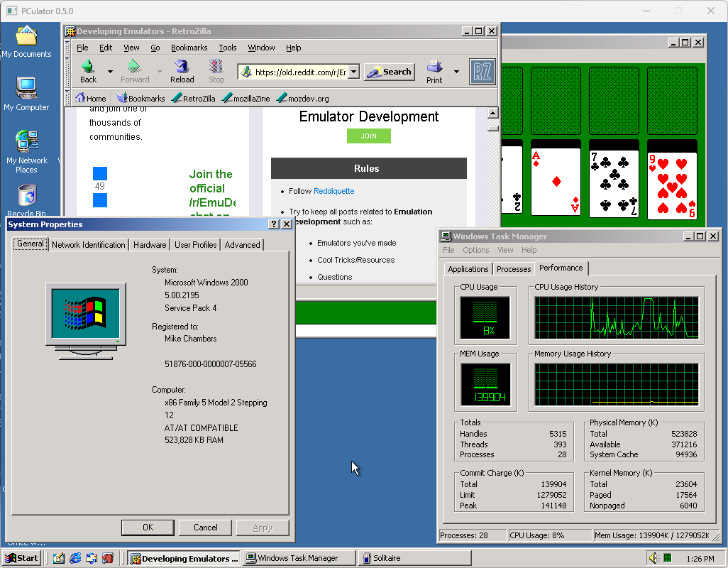Screen dimensions: 728x568
Task: Click the RZ throbber logo icon
Action: 482,72
